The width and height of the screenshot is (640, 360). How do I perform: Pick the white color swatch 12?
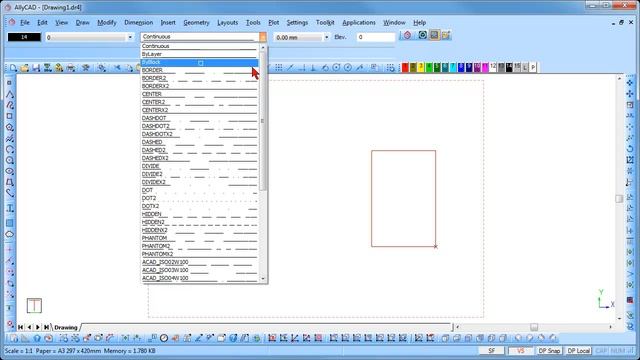[x=493, y=67]
